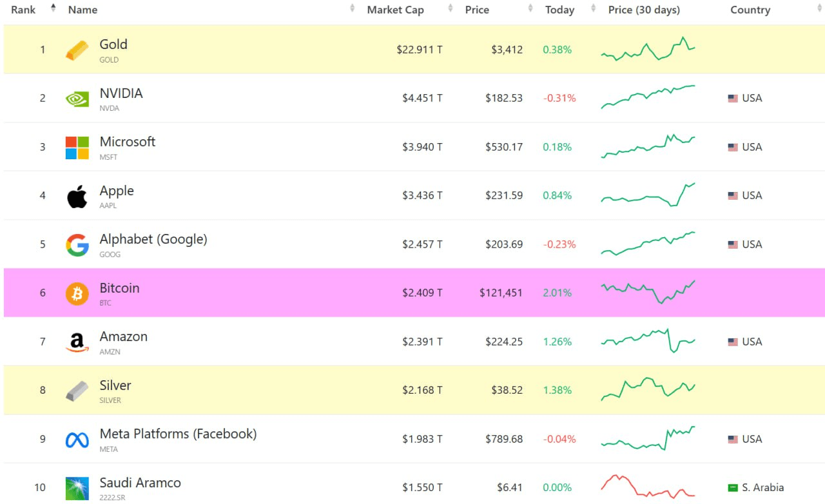
Task: Click the $4.451 T market cap value
Action: [422, 99]
